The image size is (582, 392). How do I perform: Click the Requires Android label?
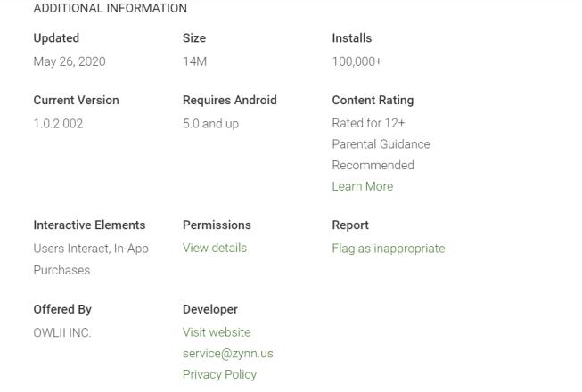(x=230, y=101)
